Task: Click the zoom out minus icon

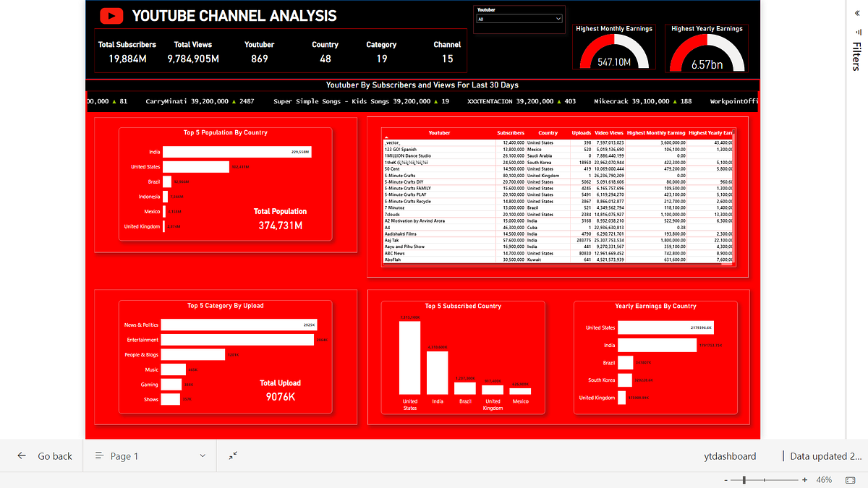Action: (726, 479)
